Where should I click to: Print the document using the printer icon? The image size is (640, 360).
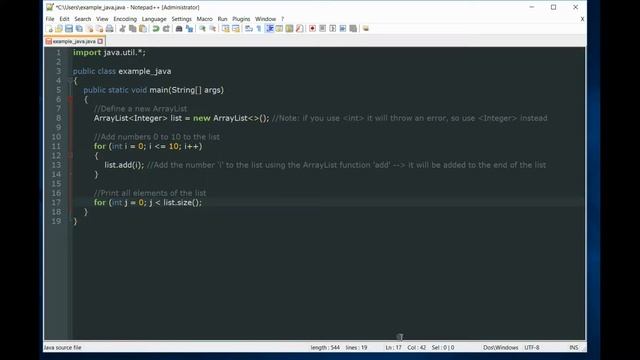pos(110,29)
